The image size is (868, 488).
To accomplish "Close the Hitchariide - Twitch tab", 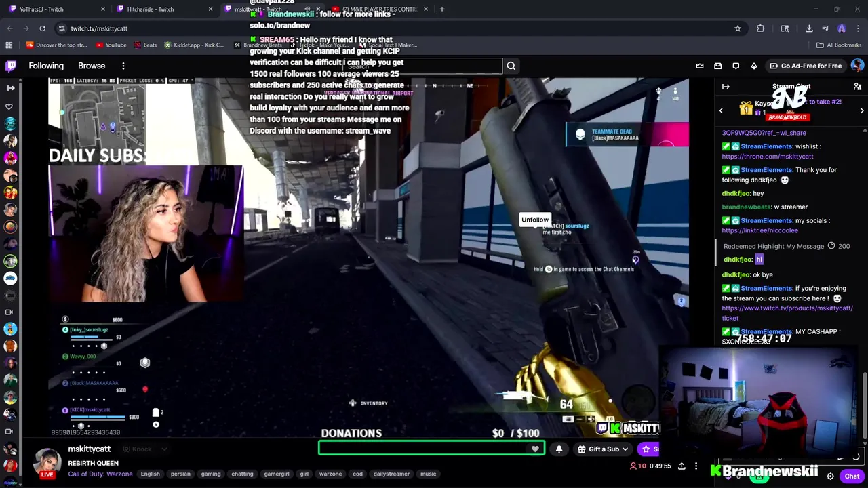I will pyautogui.click(x=212, y=9).
